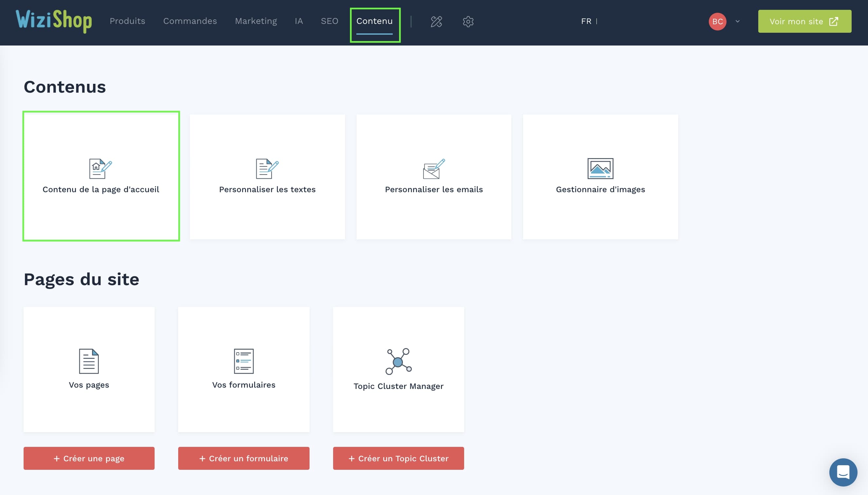The height and width of the screenshot is (495, 868).
Task: Click the Voir mon site button
Action: click(804, 21)
